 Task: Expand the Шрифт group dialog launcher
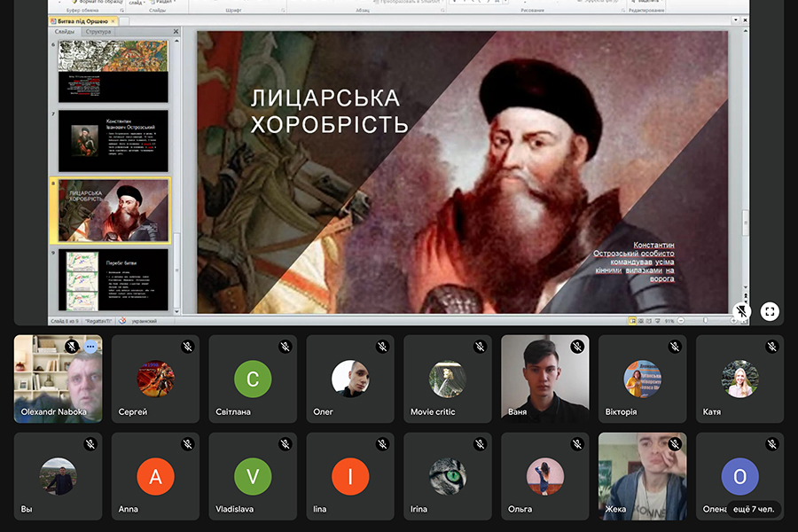(x=283, y=10)
